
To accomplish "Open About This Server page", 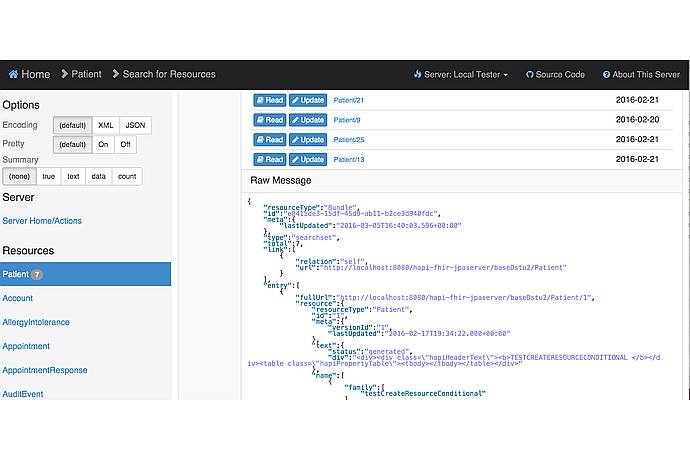I will pyautogui.click(x=641, y=74).
